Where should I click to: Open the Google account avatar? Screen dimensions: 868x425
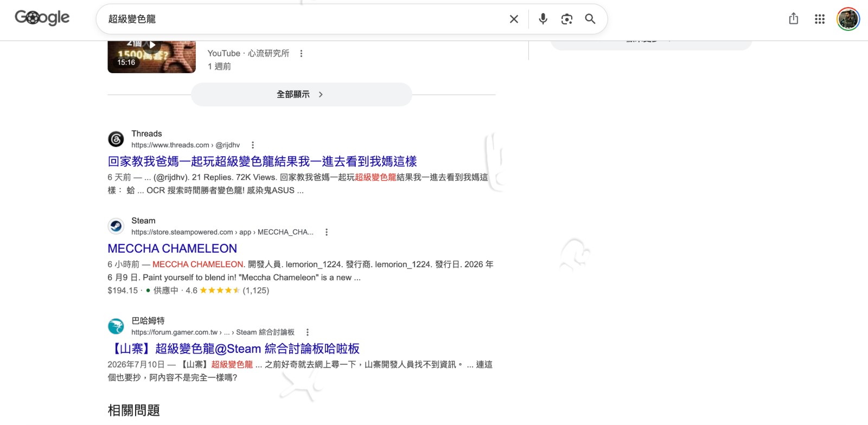pos(848,19)
